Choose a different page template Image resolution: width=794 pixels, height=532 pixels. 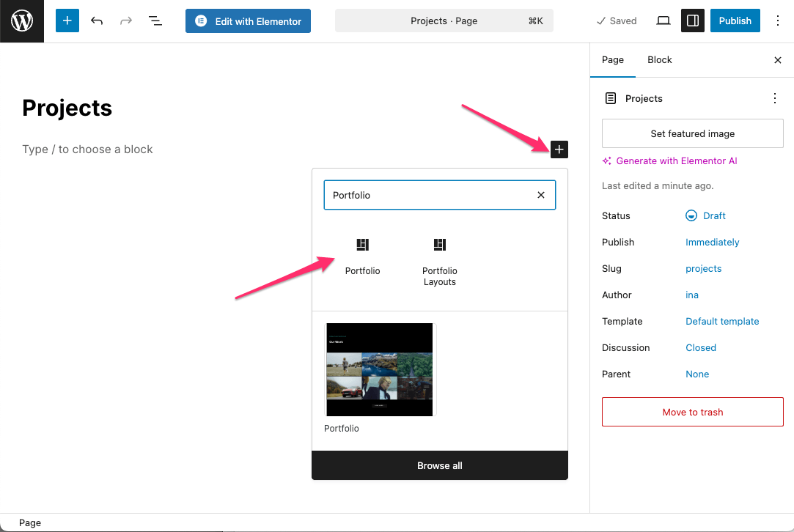point(722,321)
